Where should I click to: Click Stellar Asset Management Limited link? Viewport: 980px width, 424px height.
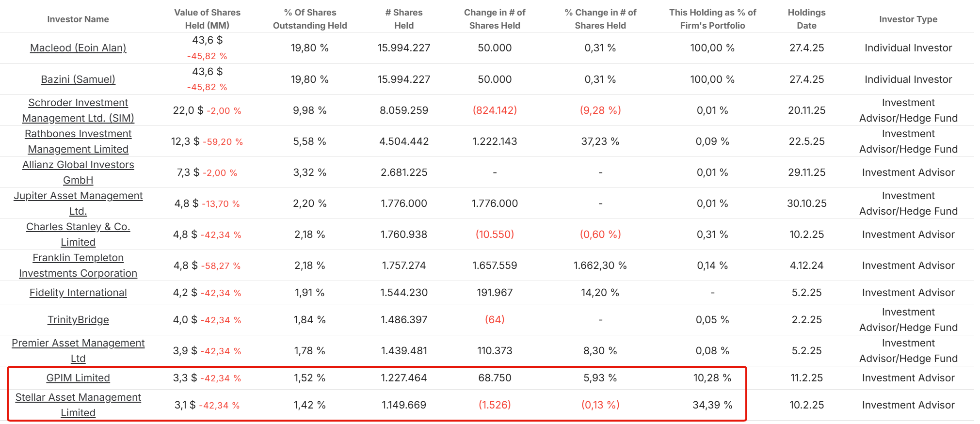tap(78, 405)
